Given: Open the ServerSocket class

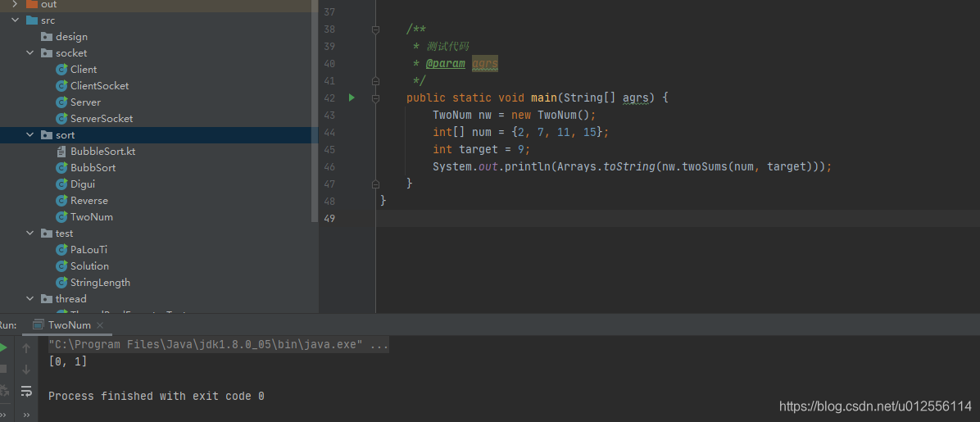Looking at the screenshot, I should [x=94, y=118].
